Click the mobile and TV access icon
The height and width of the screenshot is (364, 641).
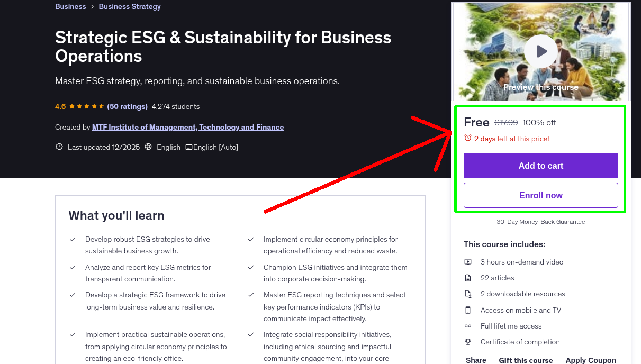click(x=468, y=310)
